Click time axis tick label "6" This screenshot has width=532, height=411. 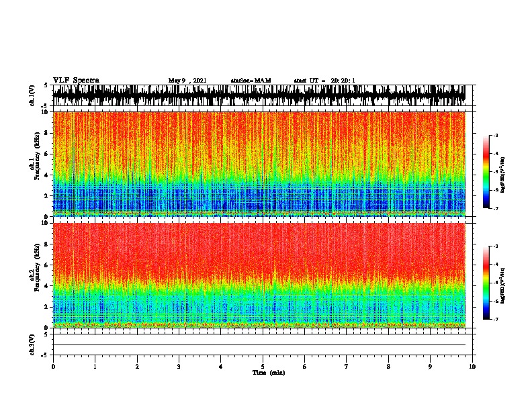305,367
